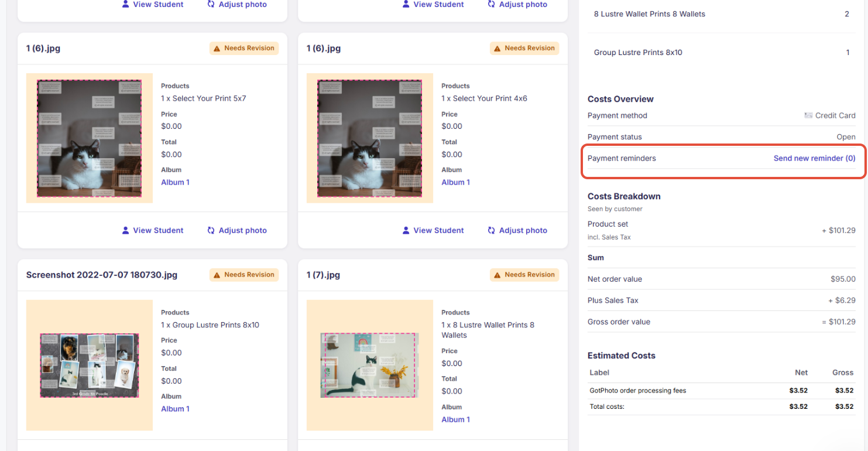
Task: Click product text 1 x Select Your Print 5x7
Action: click(x=204, y=98)
